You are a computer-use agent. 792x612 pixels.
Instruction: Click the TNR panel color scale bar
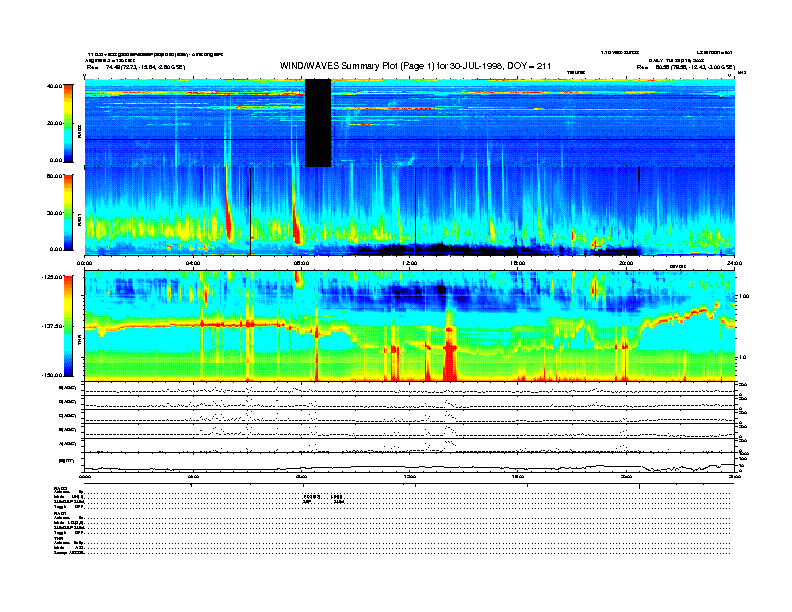coord(68,326)
